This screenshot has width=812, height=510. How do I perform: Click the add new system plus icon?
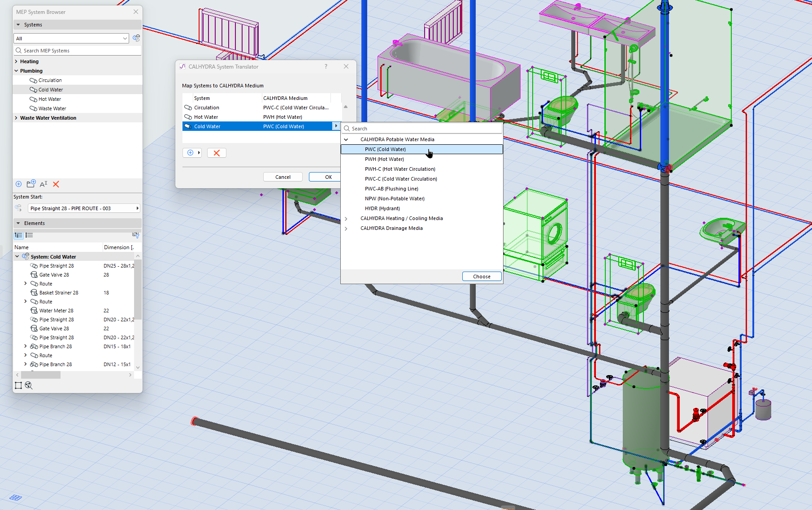(18, 184)
